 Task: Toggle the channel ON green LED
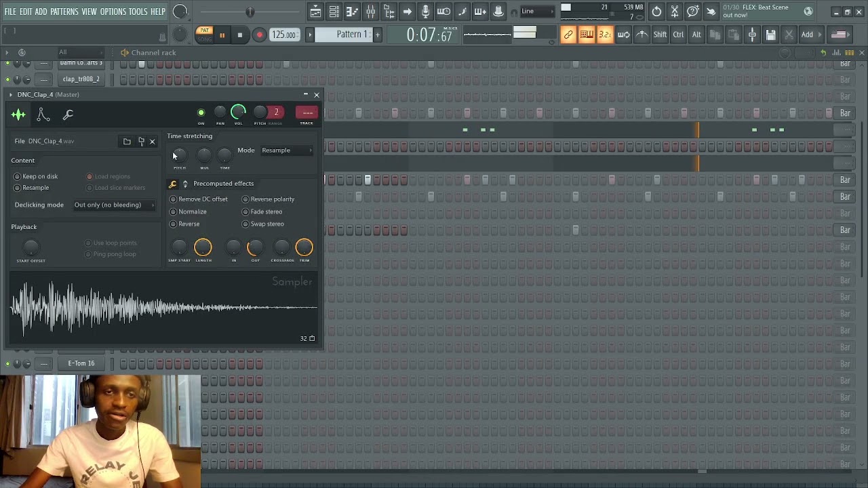pos(201,113)
